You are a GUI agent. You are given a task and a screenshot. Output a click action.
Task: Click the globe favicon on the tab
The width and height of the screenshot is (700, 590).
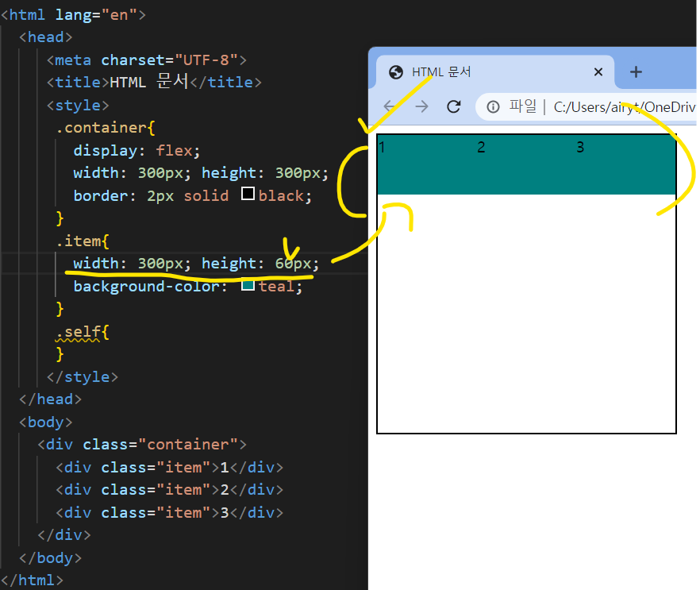tap(396, 72)
